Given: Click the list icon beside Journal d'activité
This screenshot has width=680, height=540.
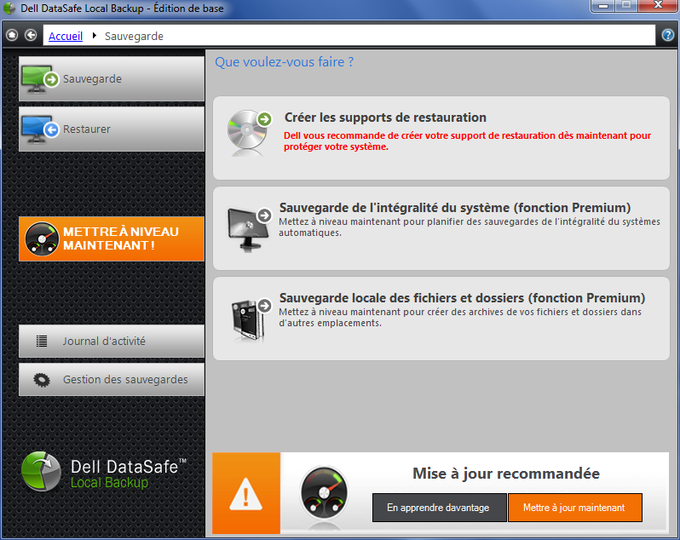Looking at the screenshot, I should click(x=42, y=341).
